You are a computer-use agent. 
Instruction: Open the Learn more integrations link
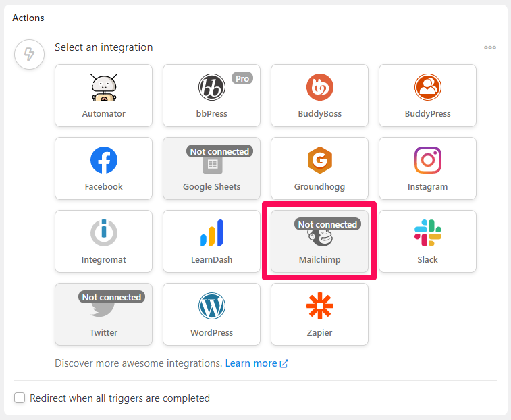point(257,363)
